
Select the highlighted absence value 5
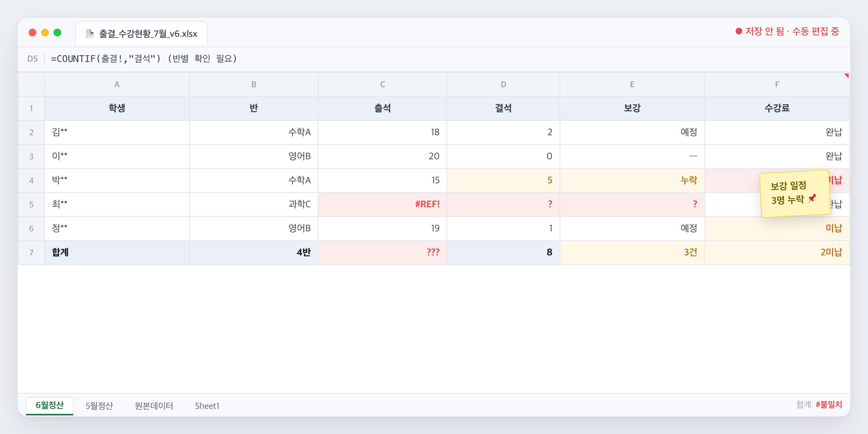tap(503, 181)
